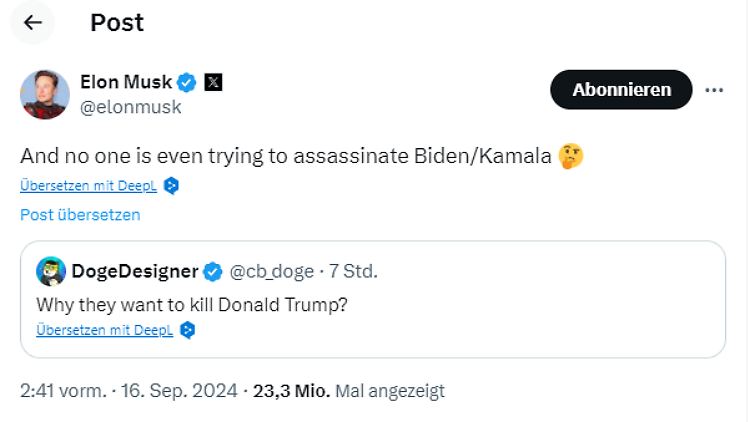Click the '2:41 vorm. · 16. Sep. 2024' timestamp
750x422 pixels.
(129, 391)
